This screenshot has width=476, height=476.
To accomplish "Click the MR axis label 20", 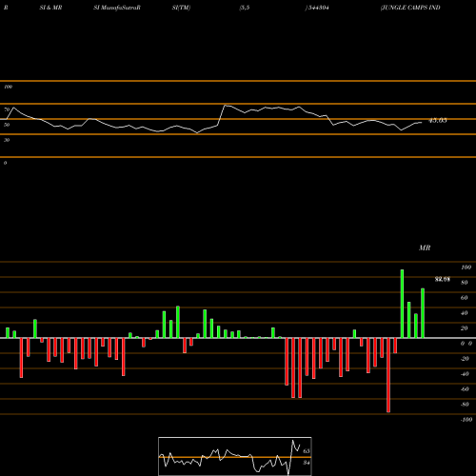I will 465,328.
